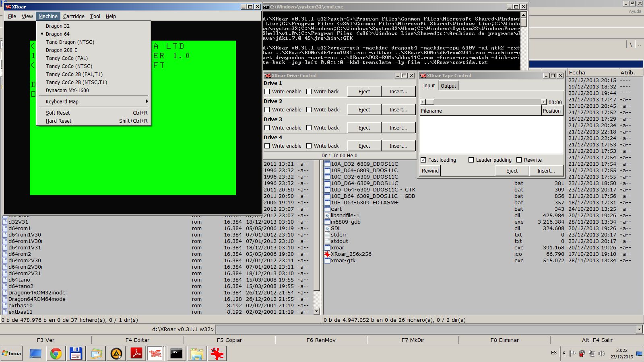
Task: Open Google Chrome from the taskbar
Action: point(56,354)
